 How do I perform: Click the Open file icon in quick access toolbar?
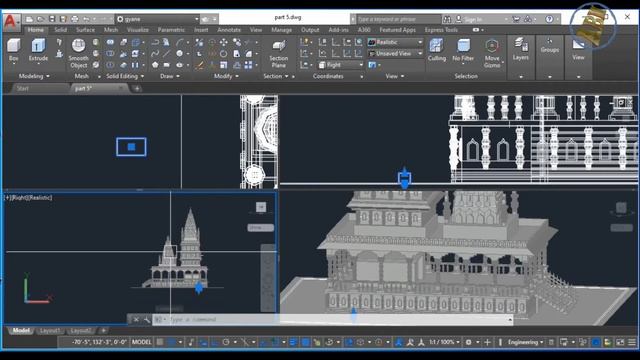coord(40,19)
